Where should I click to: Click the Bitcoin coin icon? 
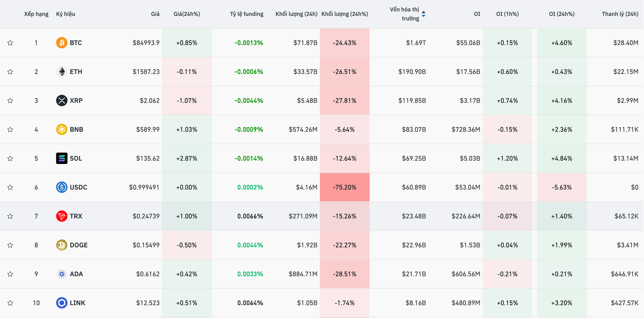pos(62,43)
